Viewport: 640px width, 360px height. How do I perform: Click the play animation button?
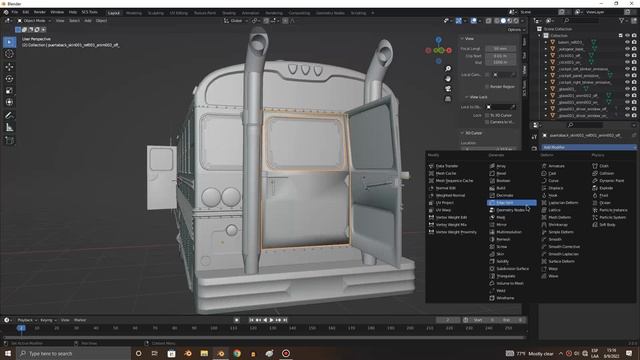(x=271, y=320)
